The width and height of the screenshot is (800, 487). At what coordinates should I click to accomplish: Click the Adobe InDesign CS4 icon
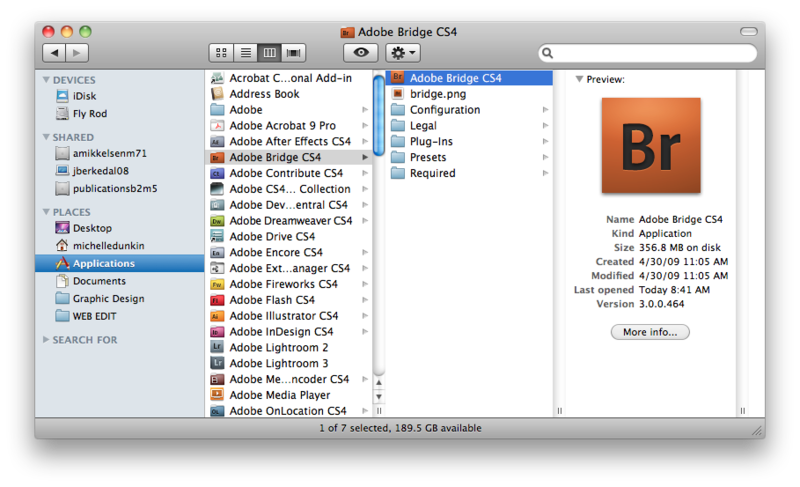coord(217,332)
